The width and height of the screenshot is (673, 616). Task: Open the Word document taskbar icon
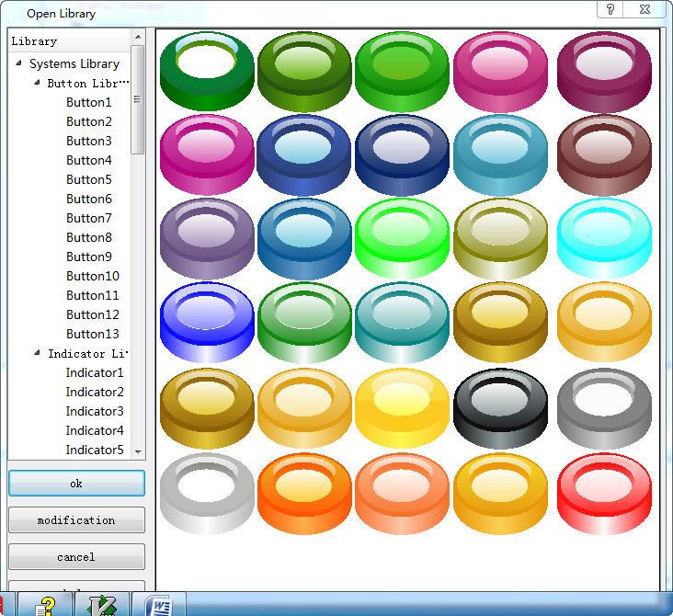[x=159, y=605]
